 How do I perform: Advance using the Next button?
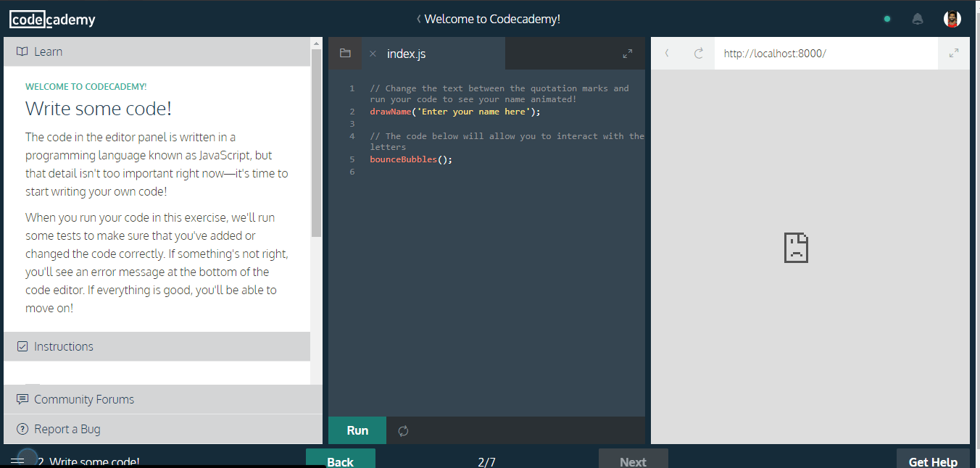coord(633,461)
